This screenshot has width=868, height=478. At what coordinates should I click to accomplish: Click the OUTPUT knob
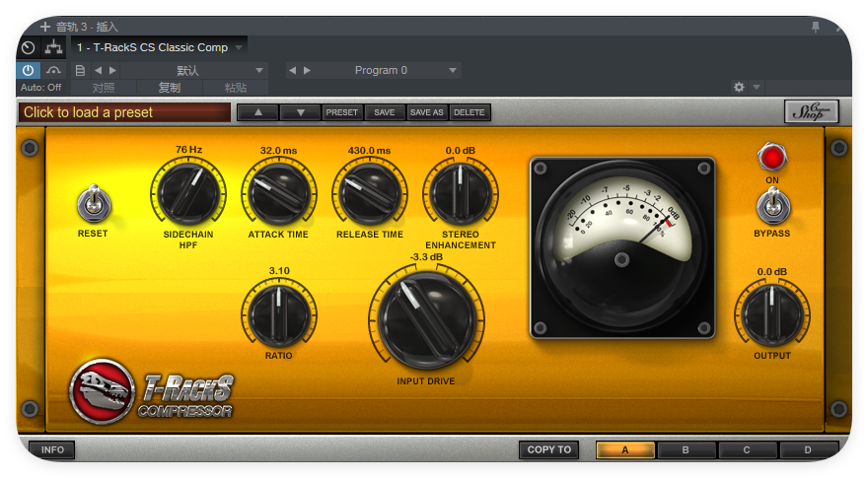(x=771, y=314)
